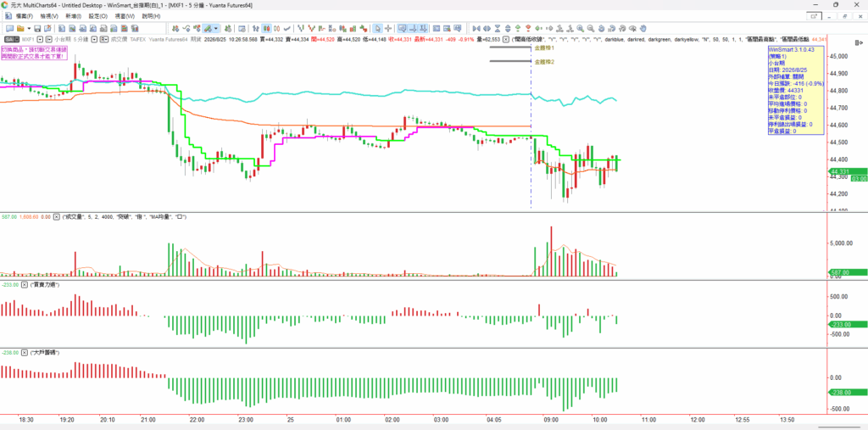Click the highlighted drawing tool icon
868x430 pixels.
pyautogui.click(x=208, y=28)
